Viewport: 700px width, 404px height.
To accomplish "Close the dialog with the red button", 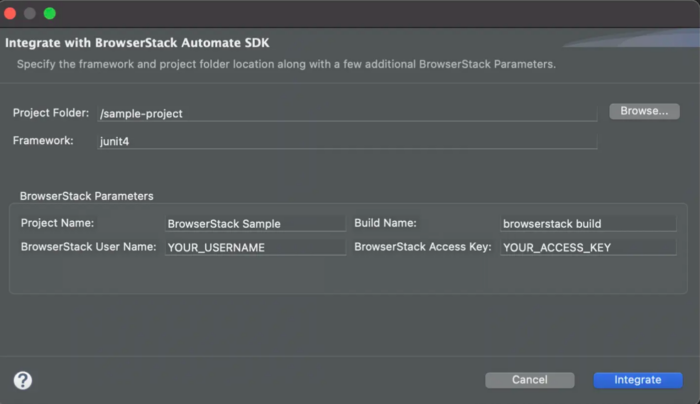I will 10,13.
